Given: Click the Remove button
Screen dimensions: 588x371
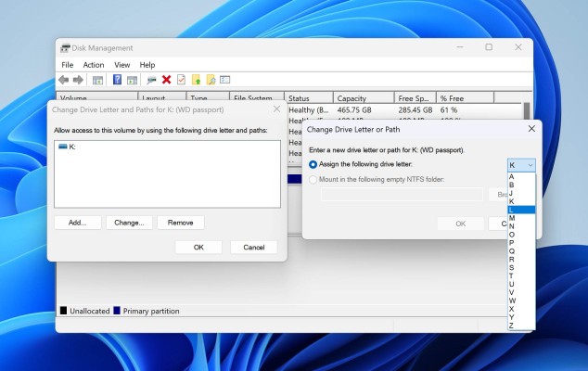Looking at the screenshot, I should pyautogui.click(x=180, y=223).
